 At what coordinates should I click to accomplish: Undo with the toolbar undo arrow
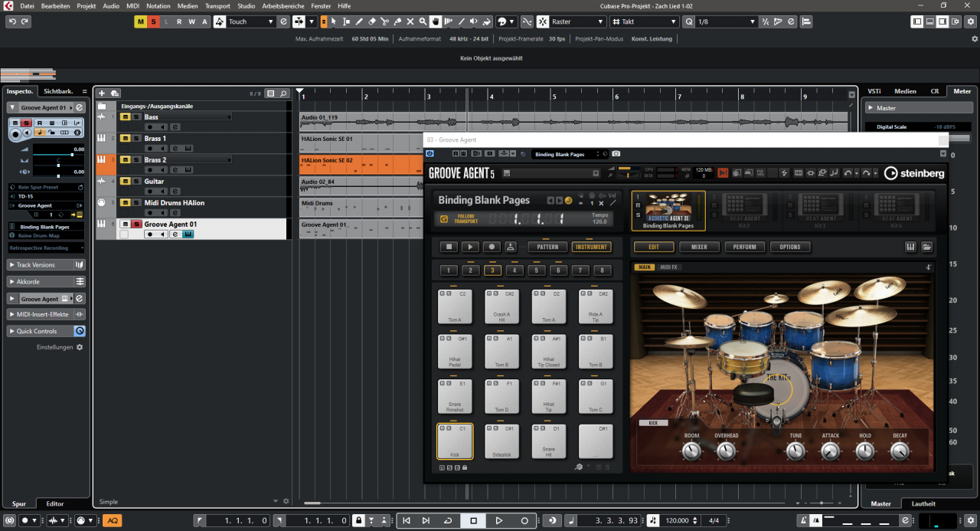click(x=12, y=21)
